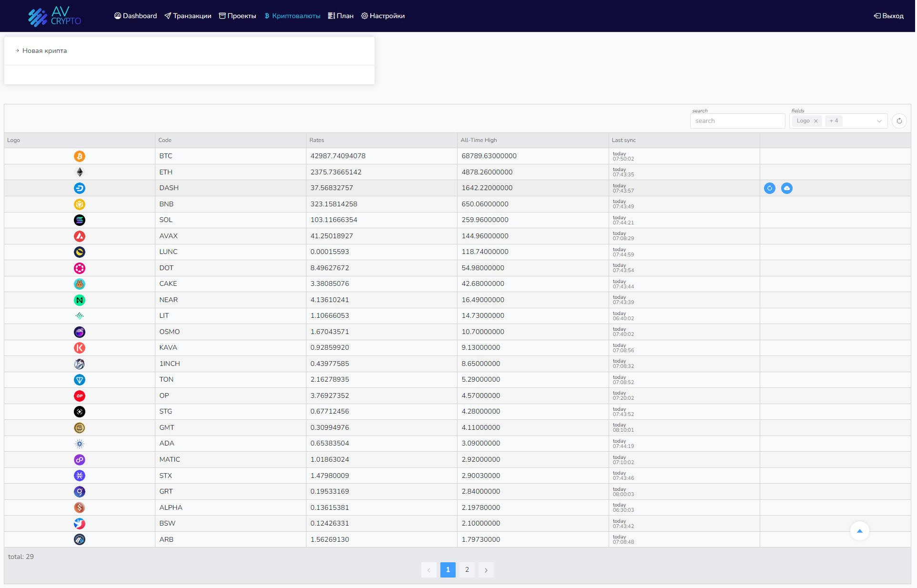Click the refresh action icon on DASH row
The image size is (917, 588).
[x=769, y=188]
